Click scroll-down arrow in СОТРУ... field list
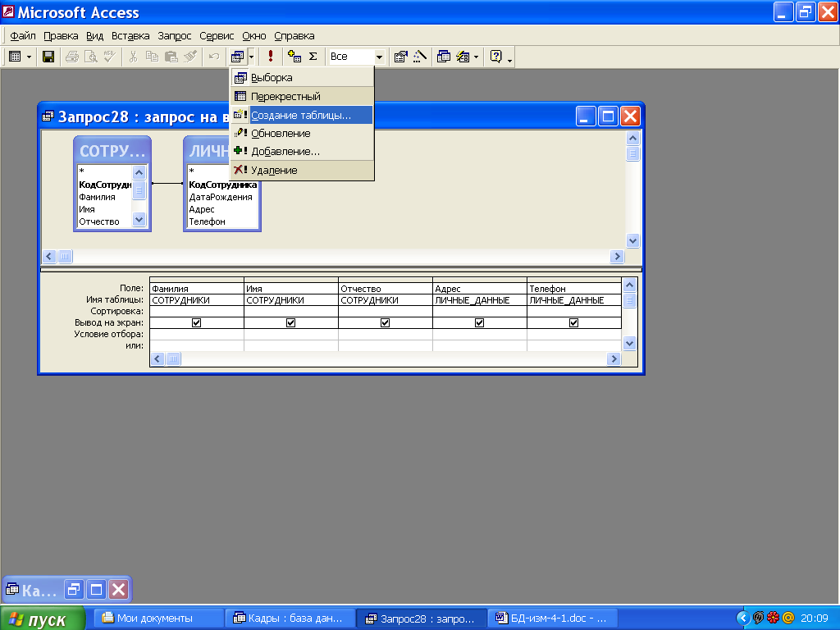The height and width of the screenshot is (630, 840). pyautogui.click(x=139, y=219)
